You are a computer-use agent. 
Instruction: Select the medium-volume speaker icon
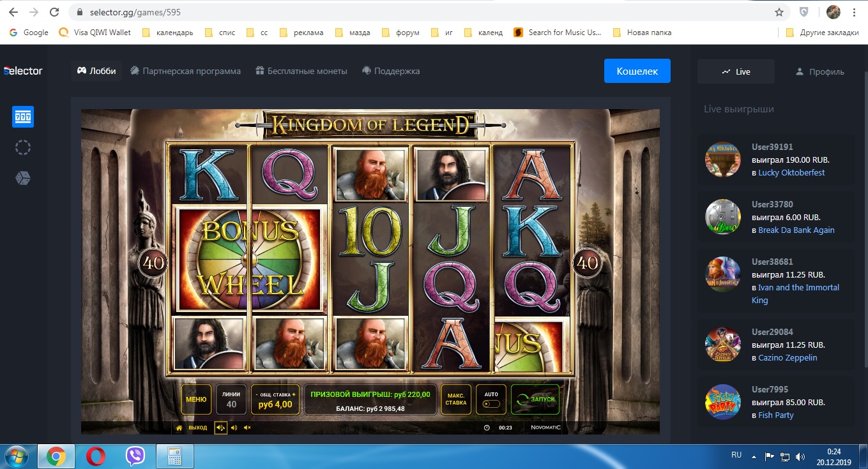[234, 428]
